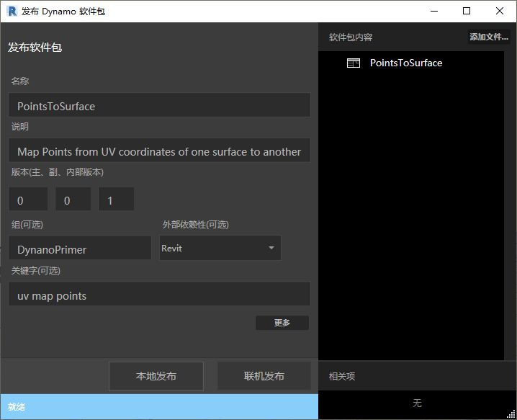
Task: Open the 外部依赖性 Revit dropdown
Action: point(220,248)
